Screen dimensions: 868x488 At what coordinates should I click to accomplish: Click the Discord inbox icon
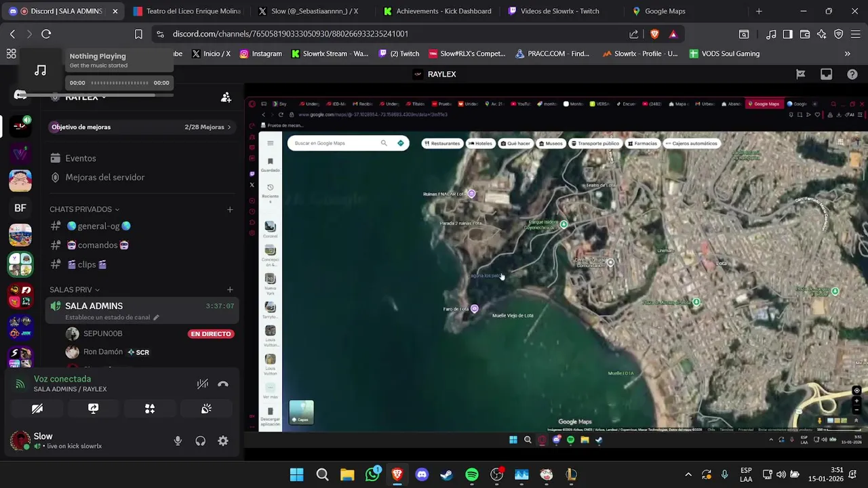pyautogui.click(x=826, y=75)
